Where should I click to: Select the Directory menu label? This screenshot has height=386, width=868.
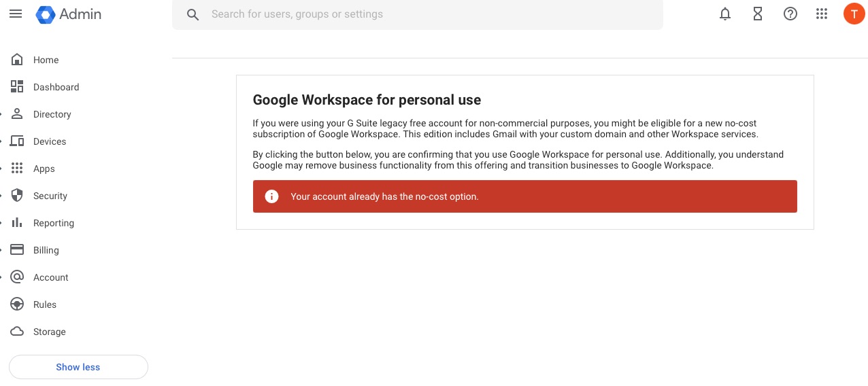click(x=52, y=114)
